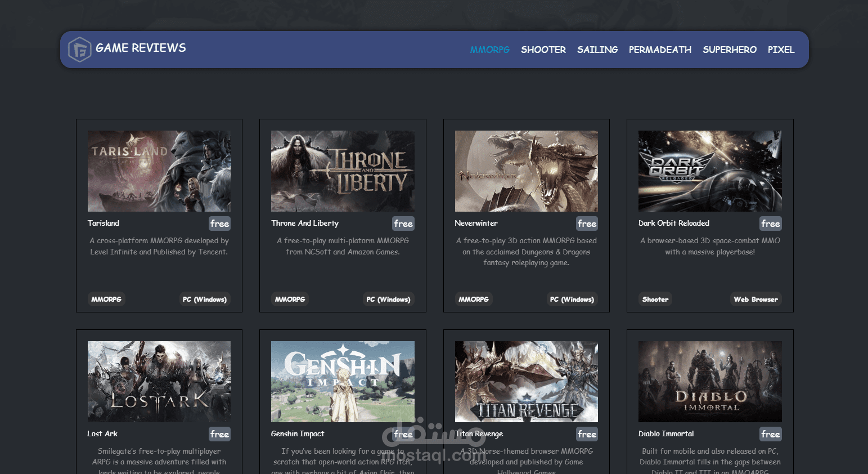Open the Tarisland game thumbnail
The image size is (868, 474).
(159, 171)
